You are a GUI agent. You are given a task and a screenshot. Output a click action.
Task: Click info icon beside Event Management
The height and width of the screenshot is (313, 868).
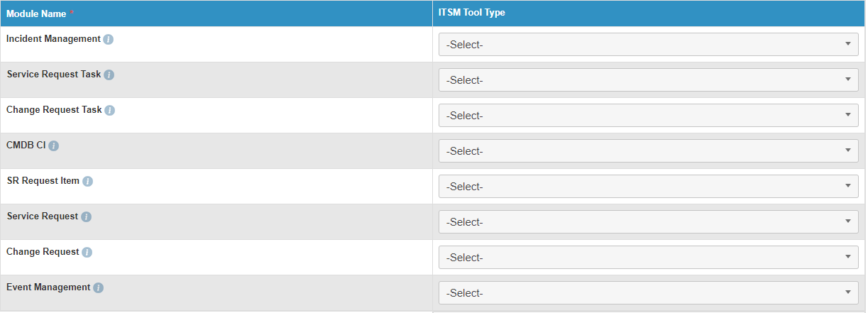click(x=99, y=287)
